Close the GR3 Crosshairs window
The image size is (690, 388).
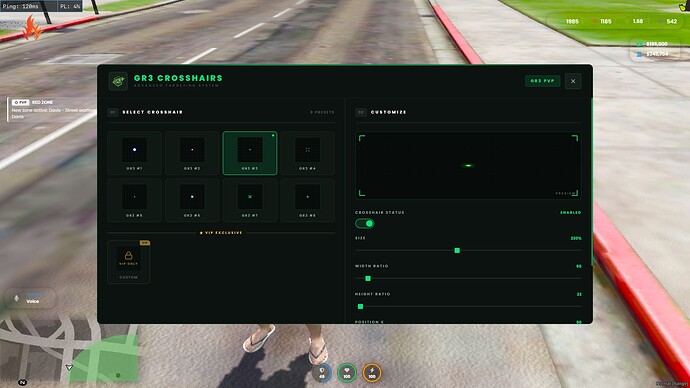[573, 81]
